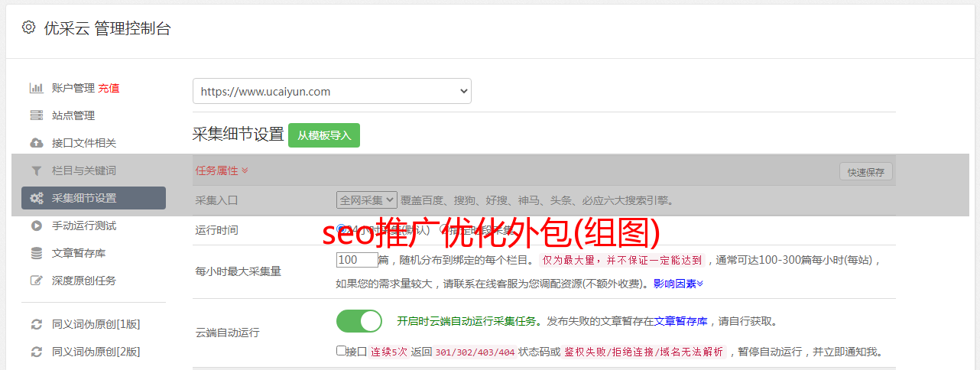Click the green 从模板导入 button
Screen dimensions: 980x370
(324, 135)
